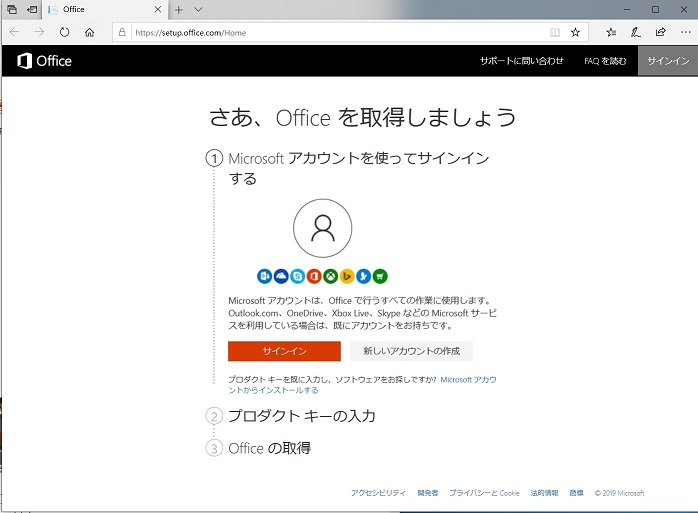Click the add notes pen icon

click(x=636, y=32)
